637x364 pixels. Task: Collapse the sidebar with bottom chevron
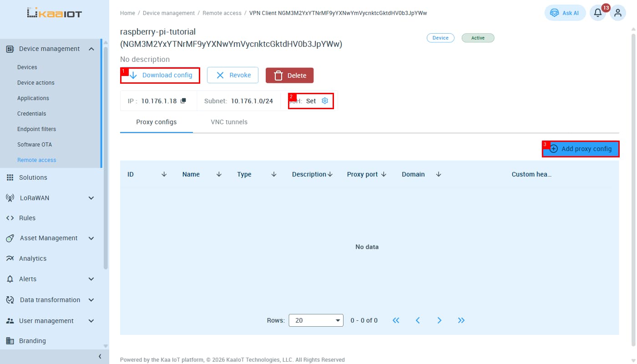point(100,357)
